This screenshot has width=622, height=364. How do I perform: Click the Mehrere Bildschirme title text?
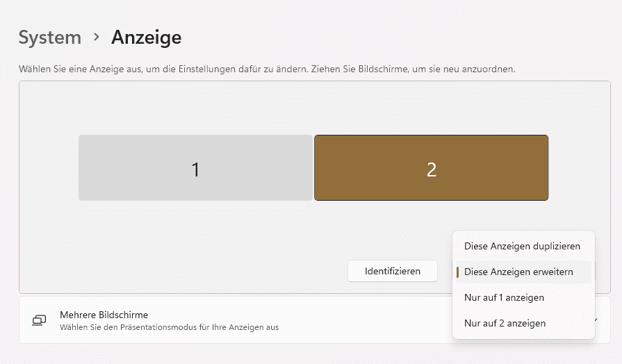(x=104, y=315)
